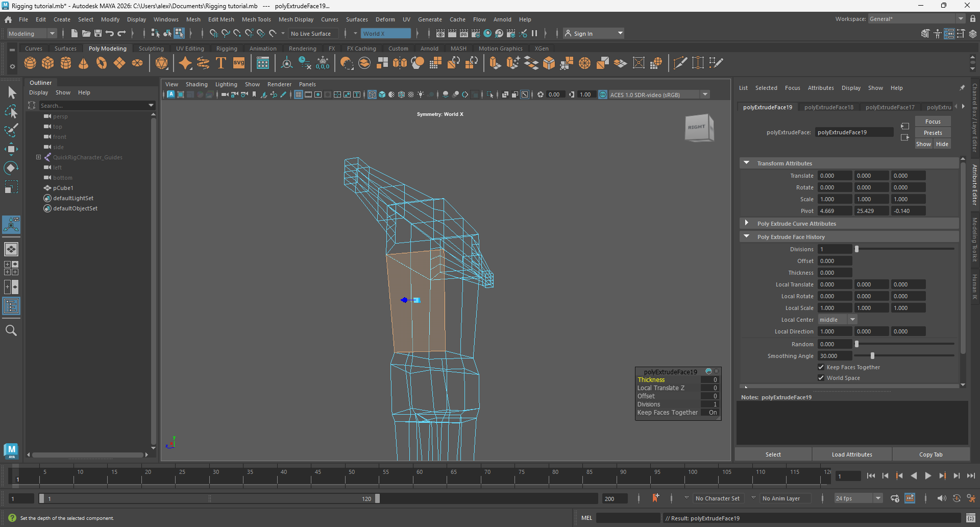
Task: Expand QuickRigCharacter_Guides in Outliner
Action: 38,157
